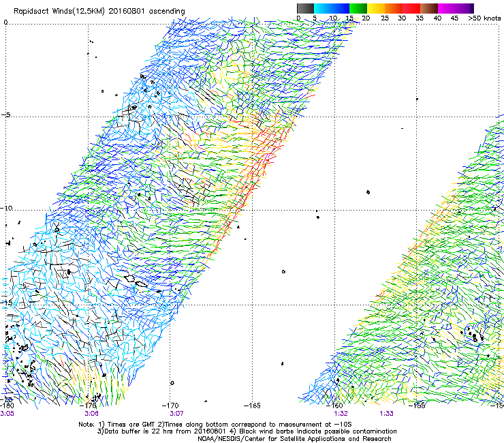
Task: Click the '25' legend scale label
Action: point(385,18)
